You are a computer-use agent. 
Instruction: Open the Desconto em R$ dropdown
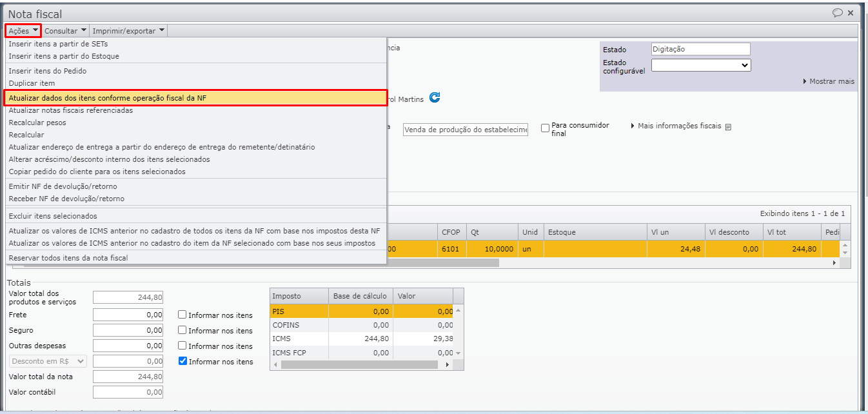(48, 361)
